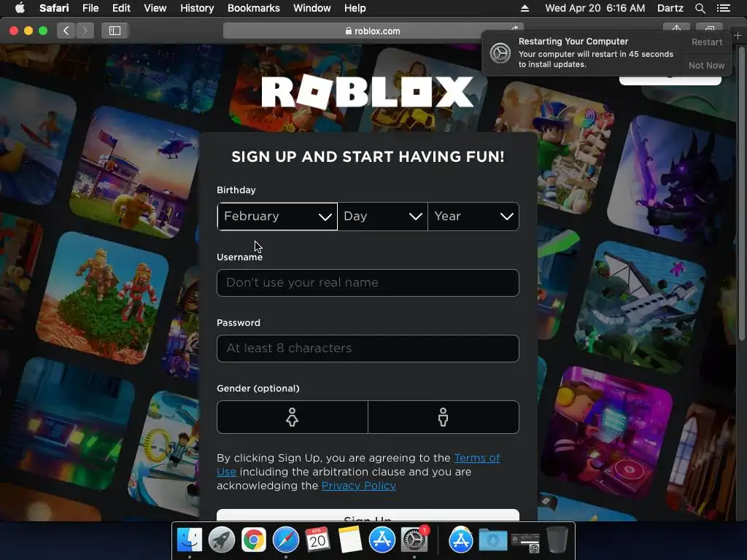The height and width of the screenshot is (560, 747).
Task: Open the Privacy Policy link
Action: [359, 486]
